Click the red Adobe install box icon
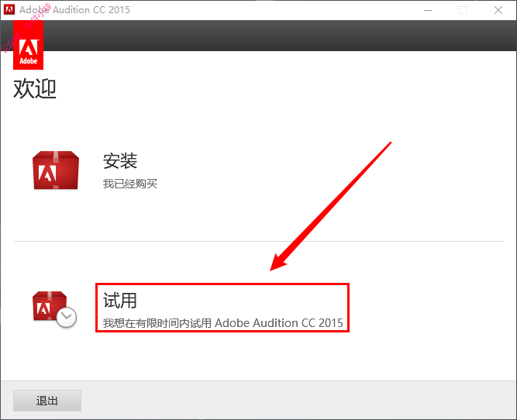Screen dimensions: 517x420 (56, 170)
